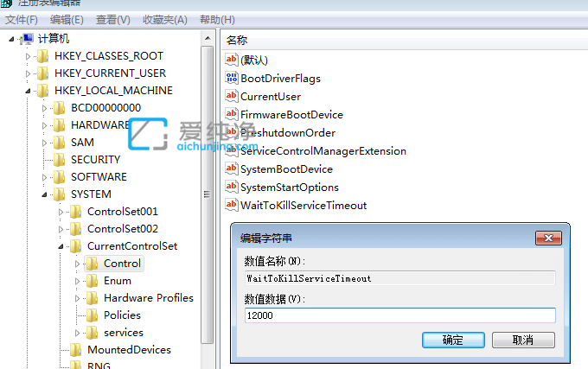Click the MountedDevices folder icon
Screen dimensions: 588x369
(x=76, y=349)
